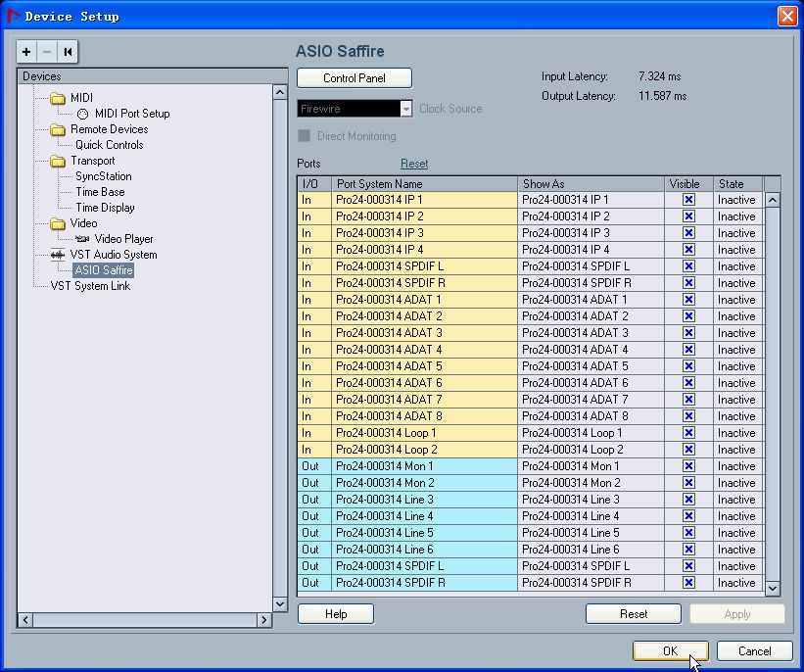Click the Input Latency value 7.324 ms
804x672 pixels.
[x=660, y=76]
